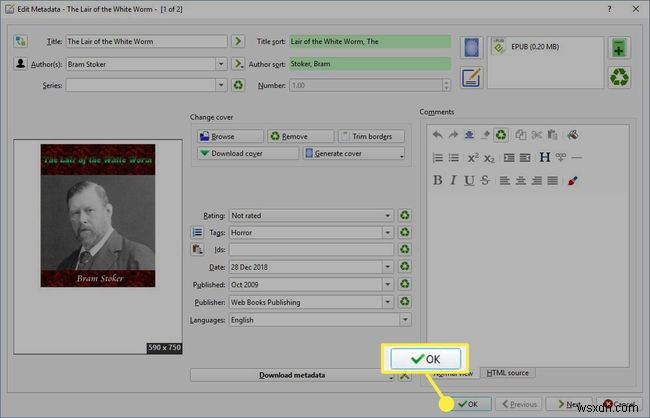Align comment text right
This screenshot has height=418, width=650.
point(537,180)
